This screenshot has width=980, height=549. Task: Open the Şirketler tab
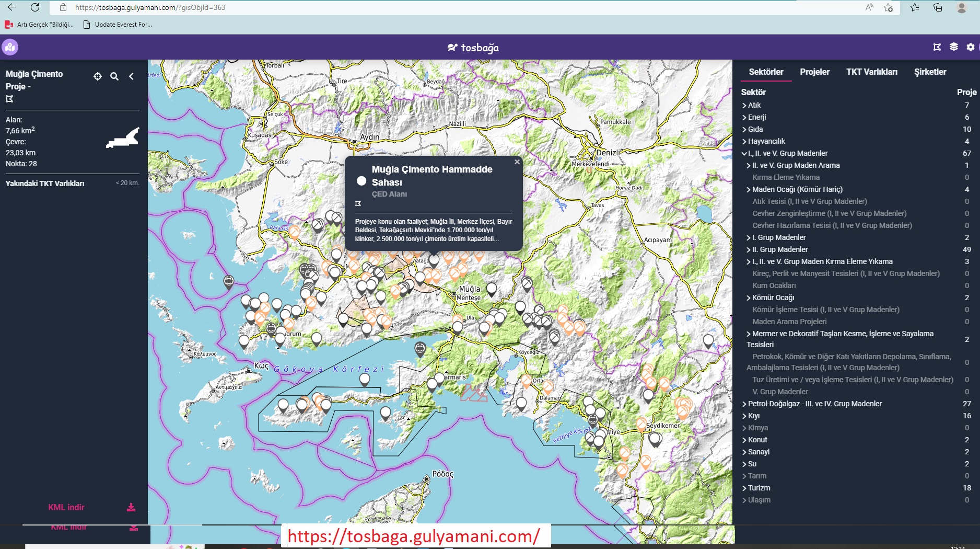(x=930, y=72)
